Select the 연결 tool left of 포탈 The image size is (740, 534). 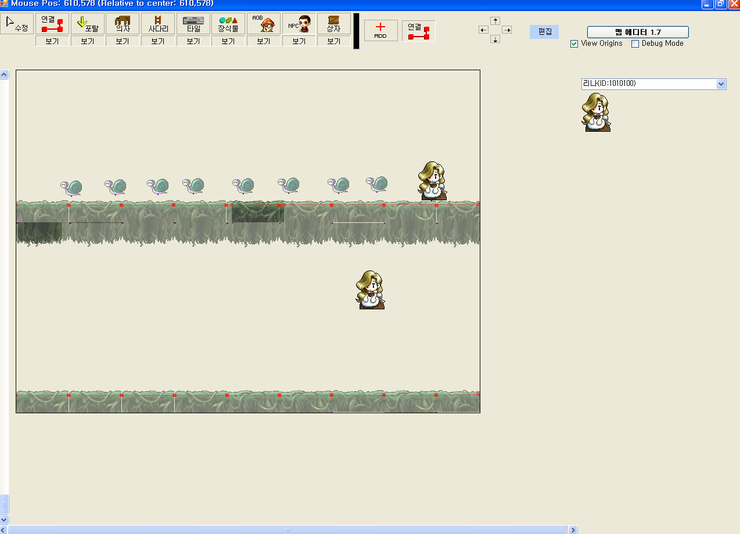pos(52,24)
